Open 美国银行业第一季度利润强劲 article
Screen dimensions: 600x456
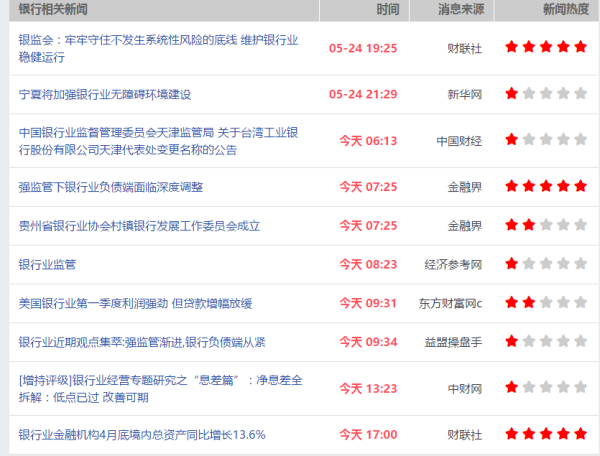click(135, 304)
